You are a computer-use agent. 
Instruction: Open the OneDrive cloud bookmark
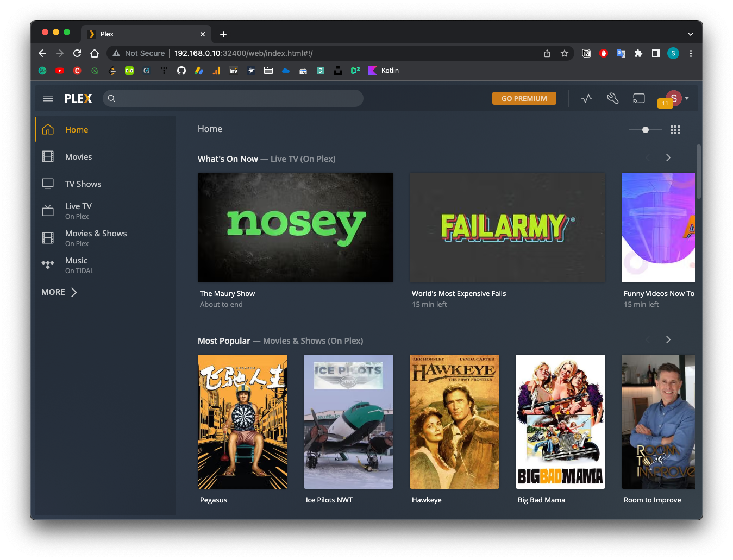pyautogui.click(x=286, y=71)
